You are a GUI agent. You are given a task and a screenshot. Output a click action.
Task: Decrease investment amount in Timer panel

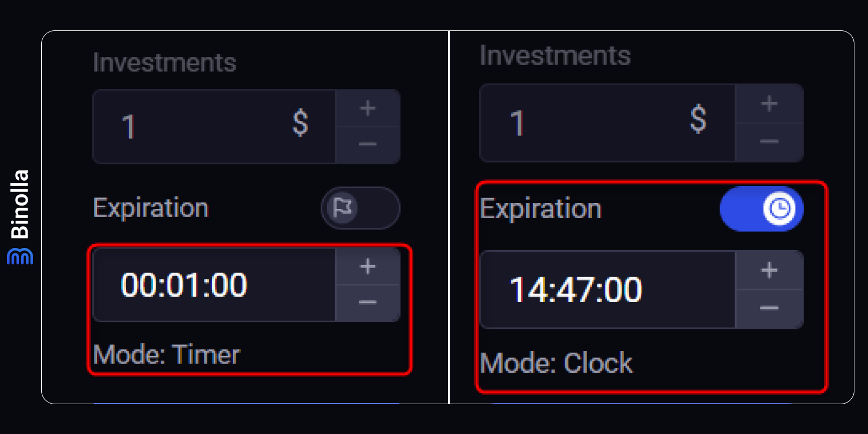(x=368, y=144)
